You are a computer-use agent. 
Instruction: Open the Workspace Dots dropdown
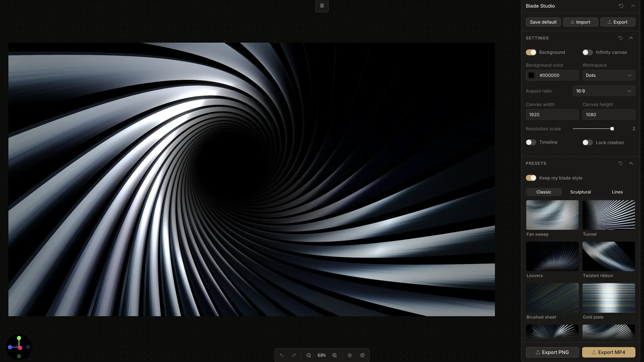[x=609, y=75]
